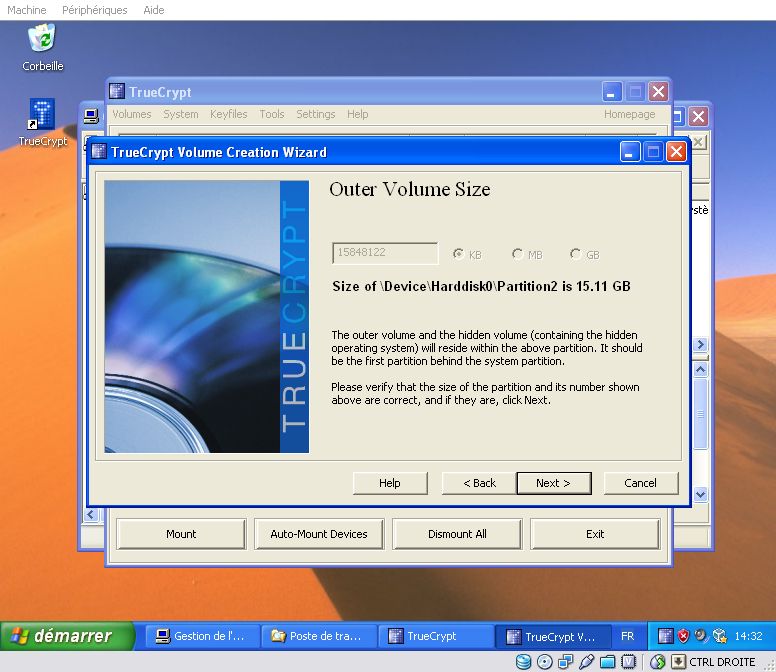Select the MB size unit radio button
776x672 pixels.
coord(517,254)
